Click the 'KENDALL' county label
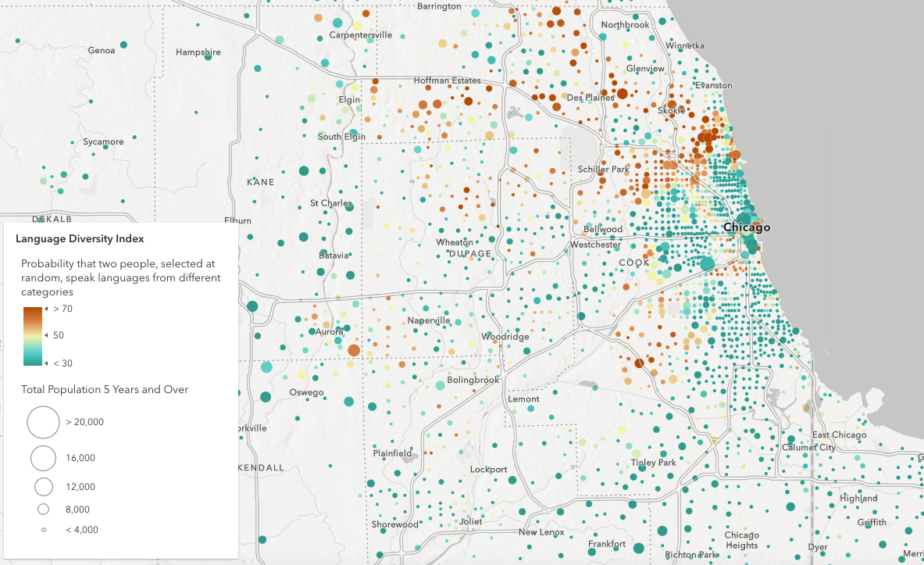This screenshot has width=924, height=565. 261,467
